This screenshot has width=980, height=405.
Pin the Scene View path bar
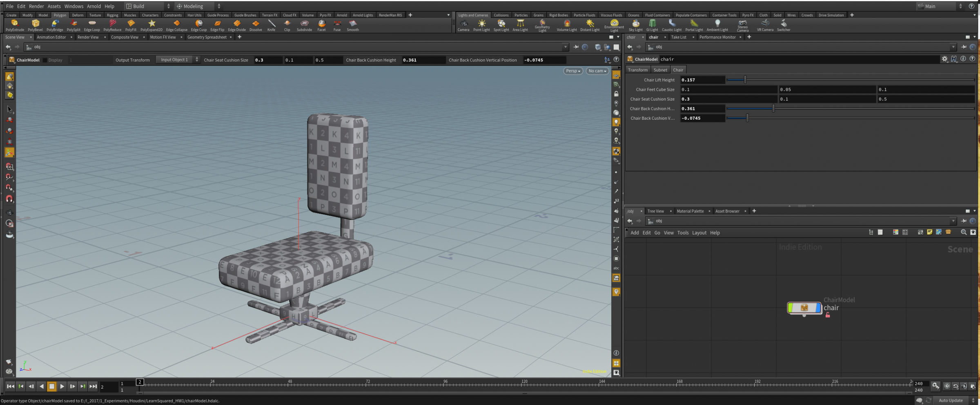tap(576, 47)
